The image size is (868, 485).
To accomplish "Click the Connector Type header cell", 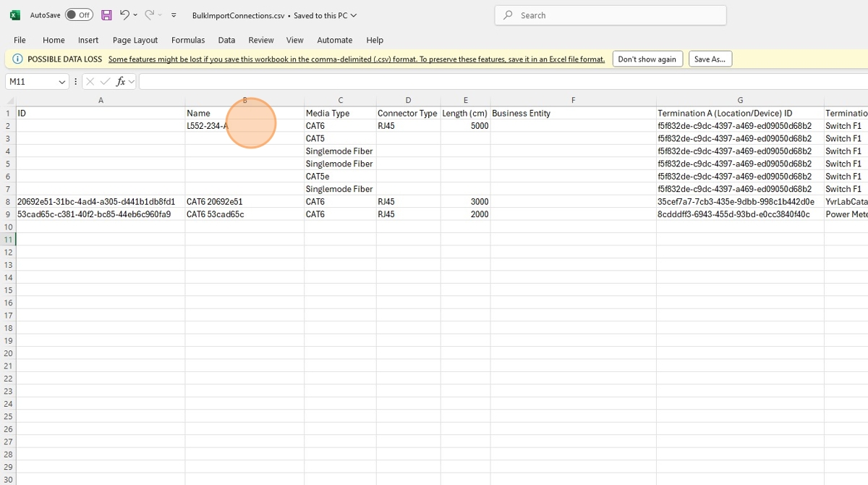I will click(408, 114).
